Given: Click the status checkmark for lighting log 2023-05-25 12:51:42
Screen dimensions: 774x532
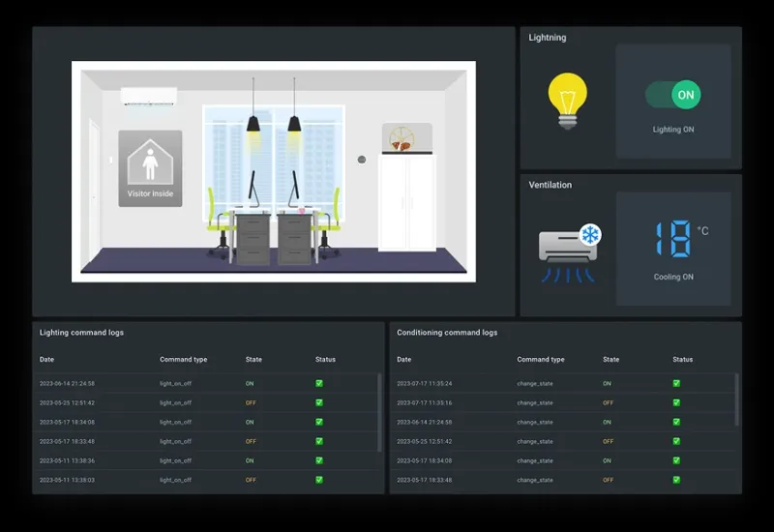Looking at the screenshot, I should [319, 402].
